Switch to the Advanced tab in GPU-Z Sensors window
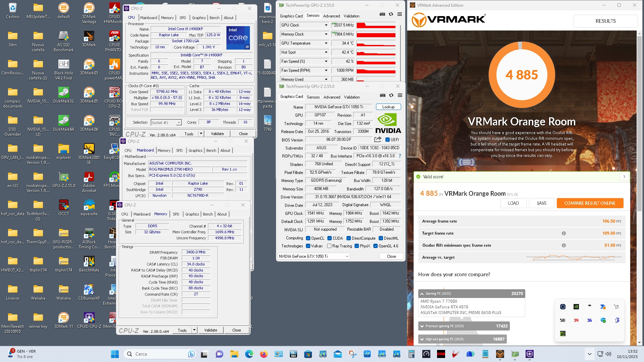644x362 pixels. pos(331,16)
